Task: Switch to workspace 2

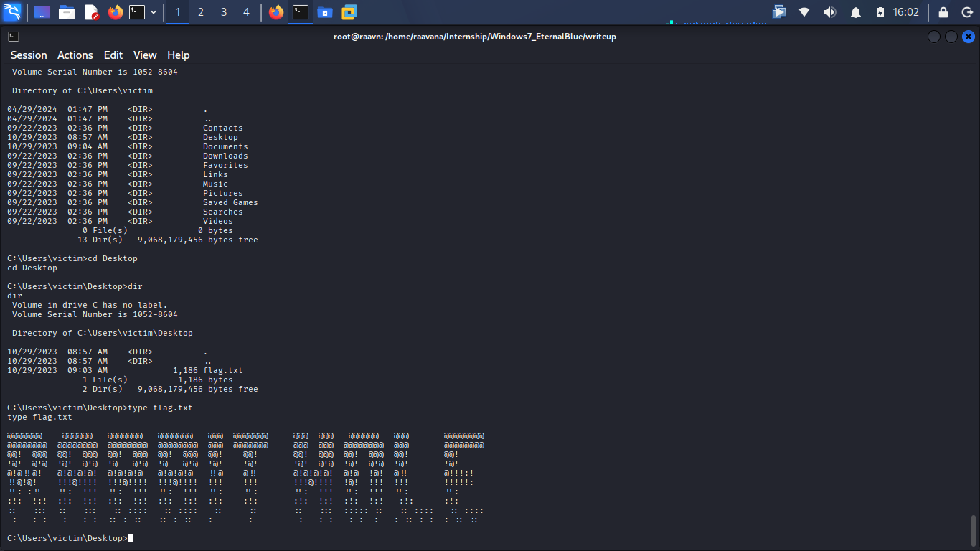Action: pos(201,12)
